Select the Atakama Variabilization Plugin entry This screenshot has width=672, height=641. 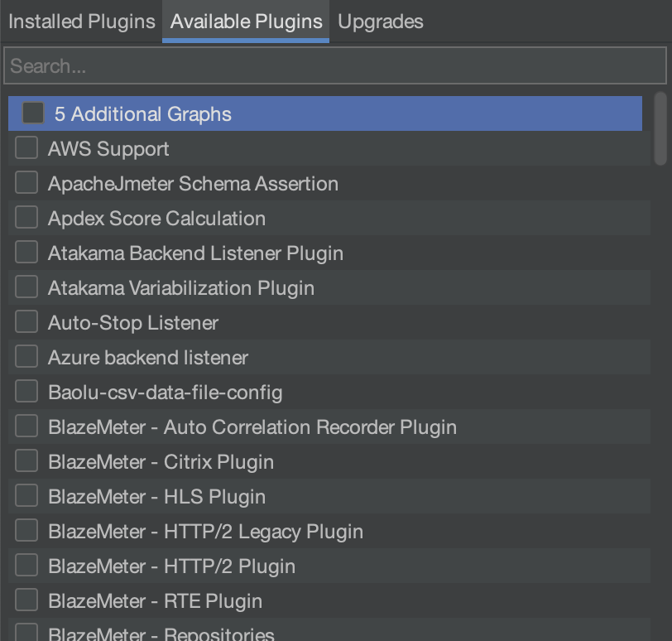click(x=181, y=288)
